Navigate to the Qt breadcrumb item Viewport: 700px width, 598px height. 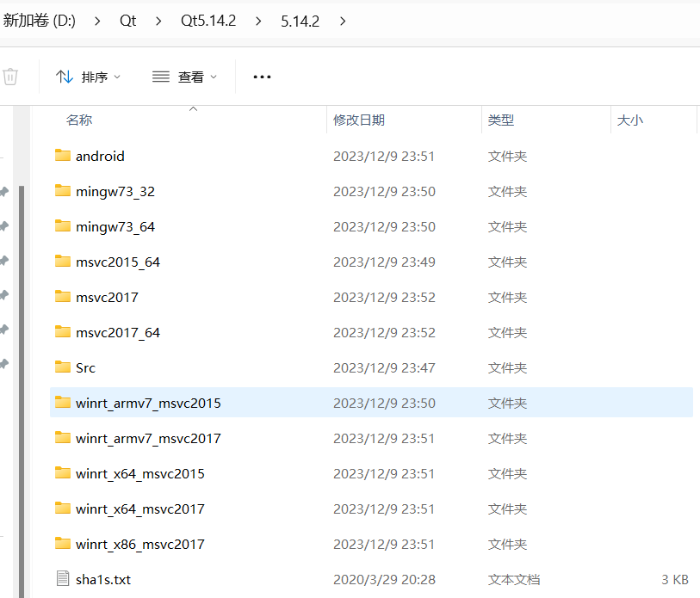tap(127, 21)
